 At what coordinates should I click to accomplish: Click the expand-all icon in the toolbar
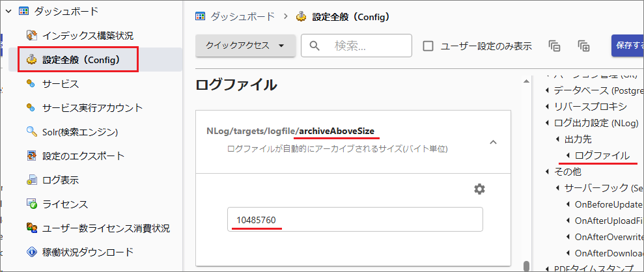coord(583,46)
